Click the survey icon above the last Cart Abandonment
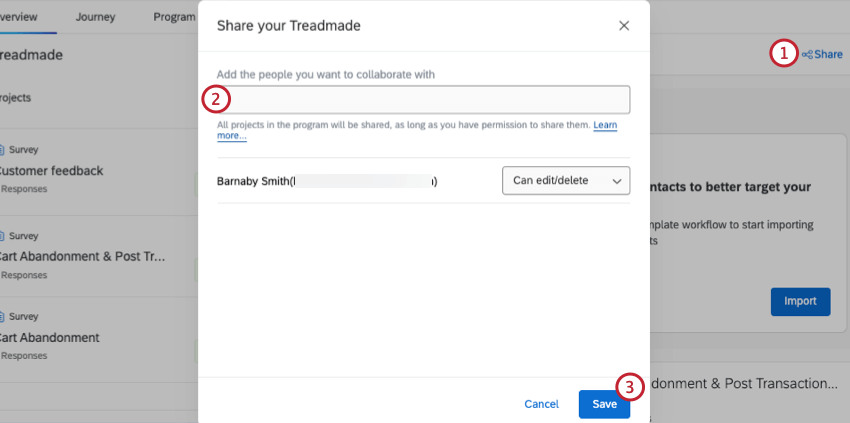This screenshot has width=850, height=423. click(x=3, y=318)
